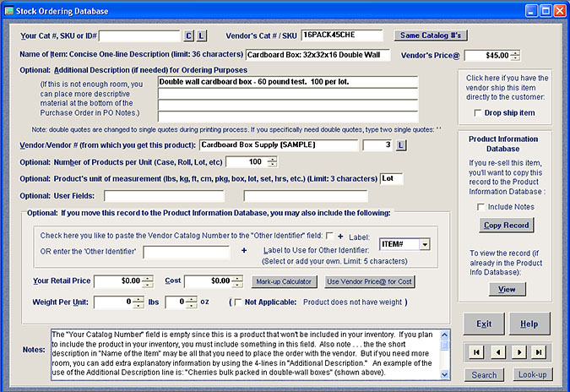Screen dimensions: 570x392
Task: Open Help
Action: point(529,324)
